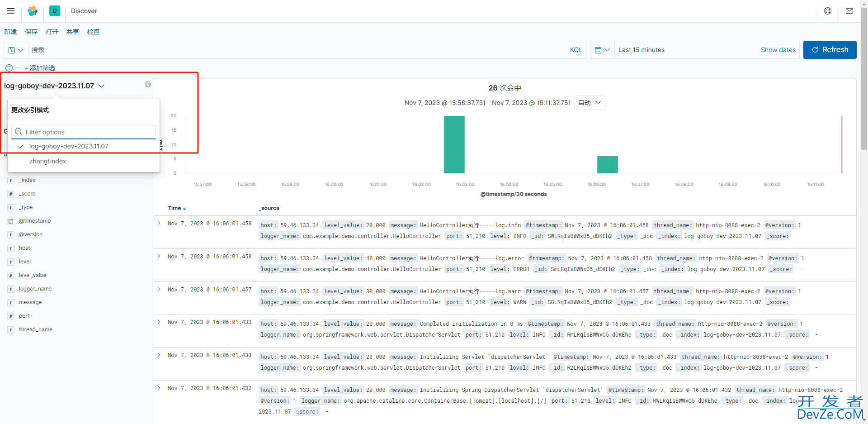
Task: Expand the Initializing Spring DispatcherServlet row
Action: (x=159, y=388)
